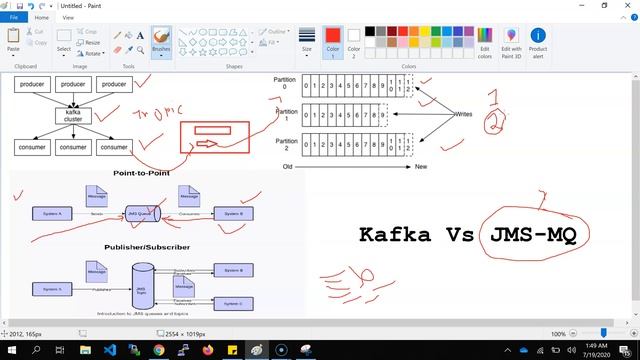Image resolution: width=640 pixels, height=360 pixels.
Task: Choose the purple palette swatch
Action: click(469, 31)
